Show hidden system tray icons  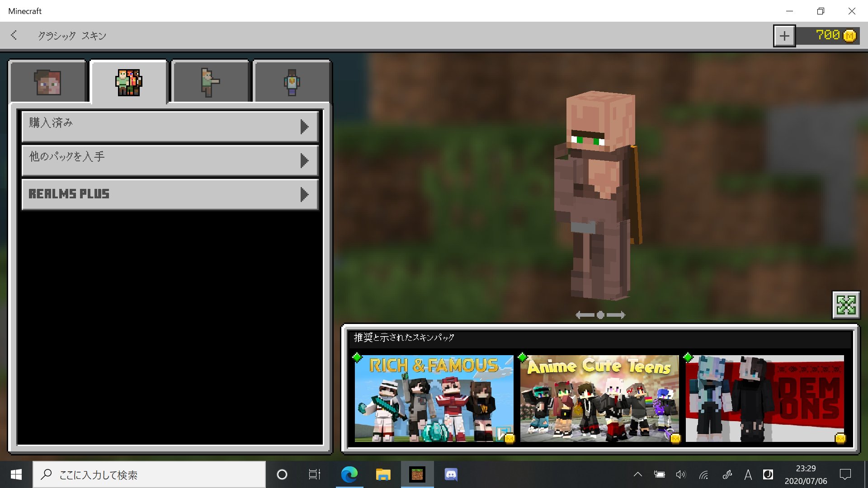[x=637, y=474]
